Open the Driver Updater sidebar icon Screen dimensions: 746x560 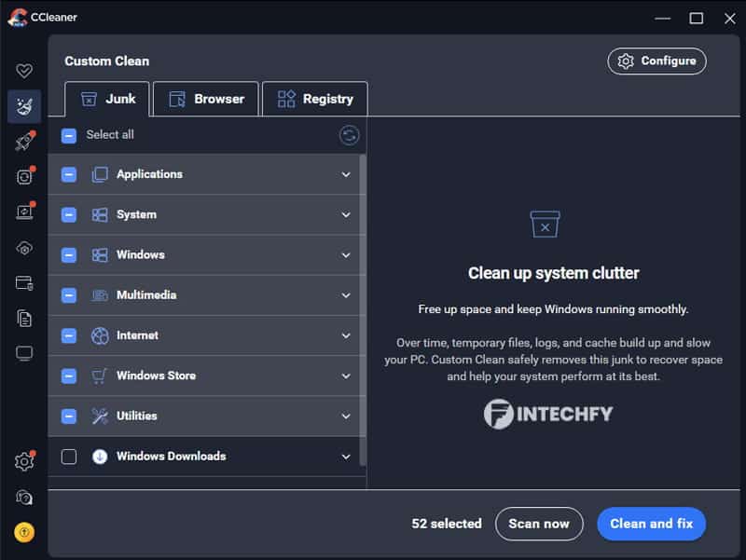pos(25,176)
